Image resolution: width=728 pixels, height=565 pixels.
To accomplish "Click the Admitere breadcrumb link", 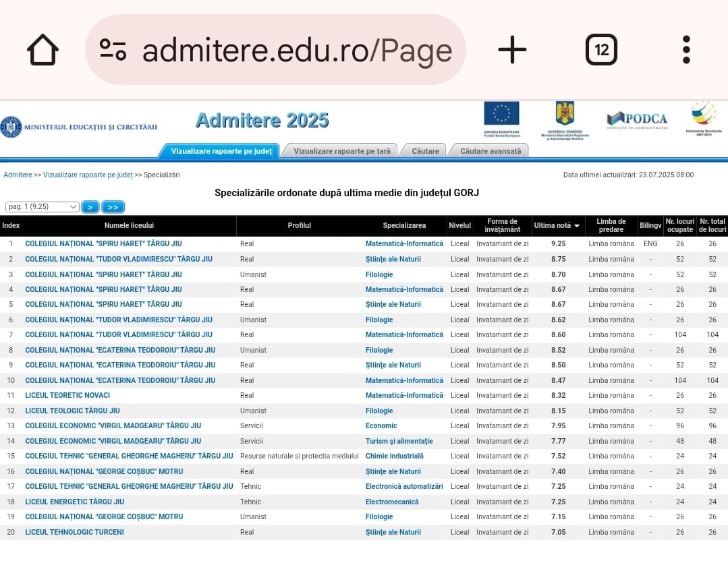I will tap(18, 175).
